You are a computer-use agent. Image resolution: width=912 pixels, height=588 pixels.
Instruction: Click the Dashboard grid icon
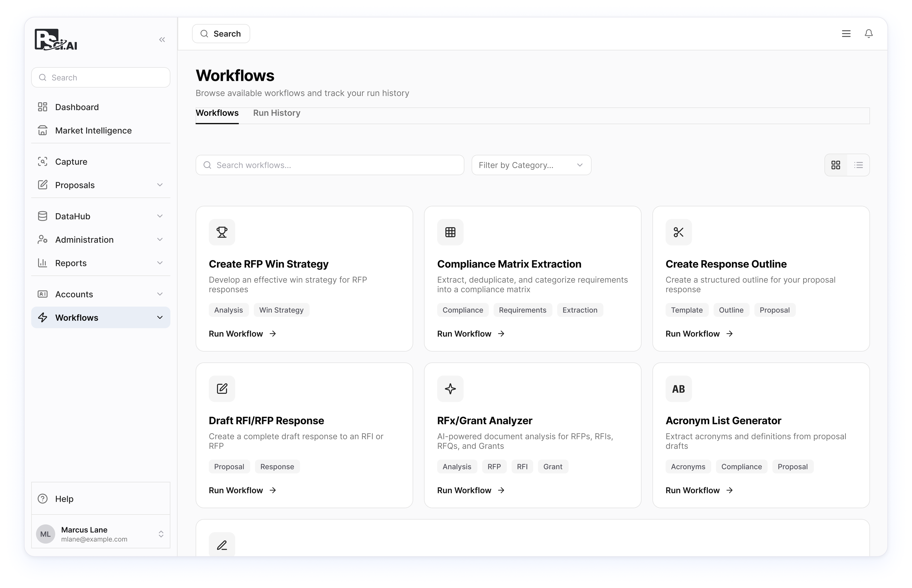(42, 107)
